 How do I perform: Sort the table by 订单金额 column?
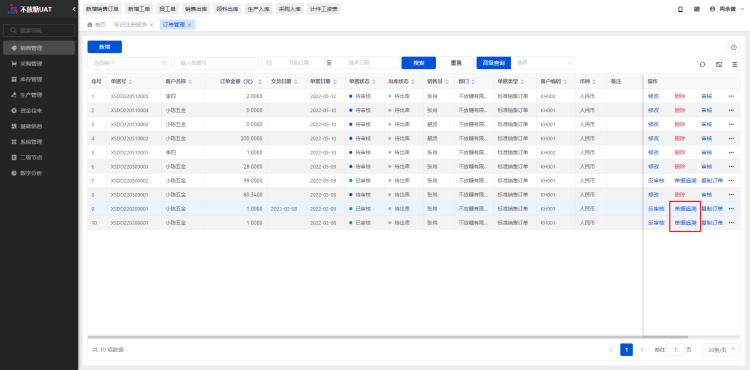click(x=260, y=82)
